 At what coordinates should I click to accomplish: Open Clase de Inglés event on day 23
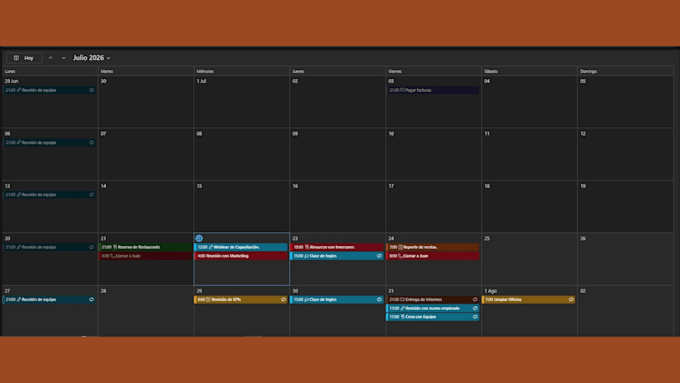(x=337, y=256)
